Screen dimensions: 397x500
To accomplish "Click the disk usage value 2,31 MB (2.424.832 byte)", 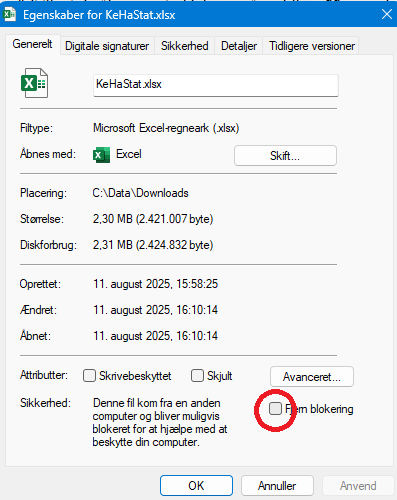I will click(x=153, y=245).
